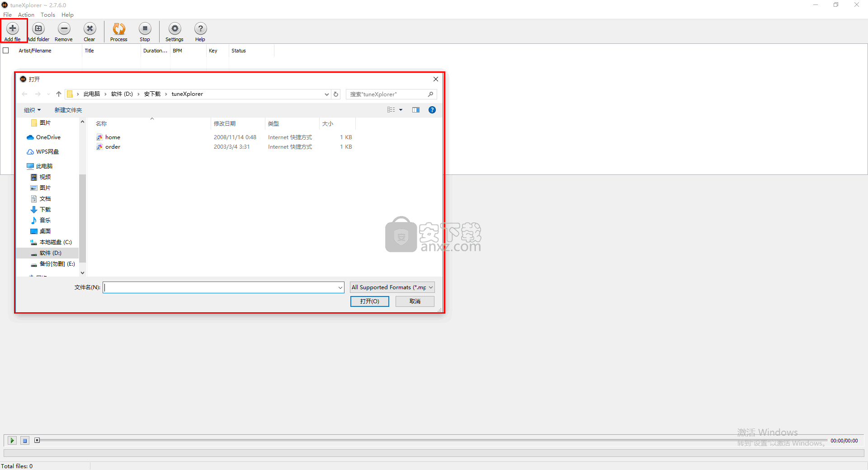Click the playback position slider handle
Image resolution: width=868 pixels, height=470 pixels.
[37, 440]
